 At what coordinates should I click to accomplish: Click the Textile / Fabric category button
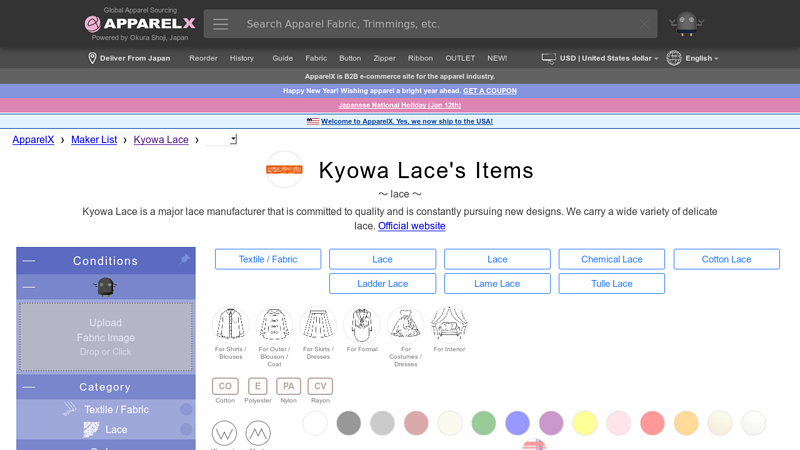pyautogui.click(x=268, y=259)
